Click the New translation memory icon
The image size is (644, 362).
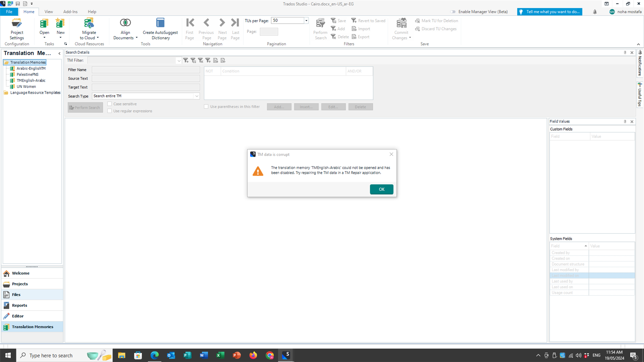(x=60, y=24)
